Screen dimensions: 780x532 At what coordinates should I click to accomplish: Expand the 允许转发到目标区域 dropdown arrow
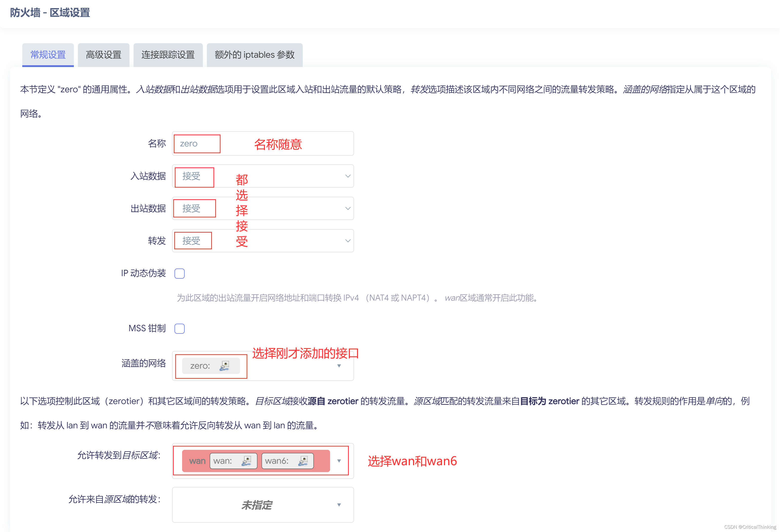pyautogui.click(x=339, y=461)
